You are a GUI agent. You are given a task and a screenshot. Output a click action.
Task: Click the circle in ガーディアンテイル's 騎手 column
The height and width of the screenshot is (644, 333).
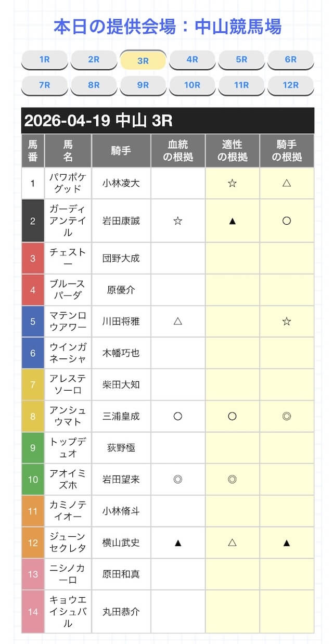(x=287, y=221)
